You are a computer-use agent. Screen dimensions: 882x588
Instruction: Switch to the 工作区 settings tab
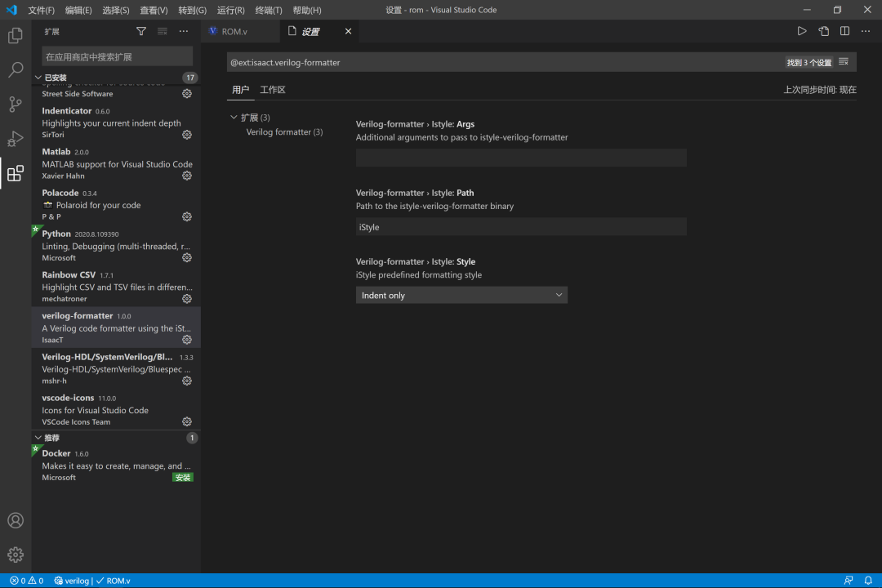(272, 90)
